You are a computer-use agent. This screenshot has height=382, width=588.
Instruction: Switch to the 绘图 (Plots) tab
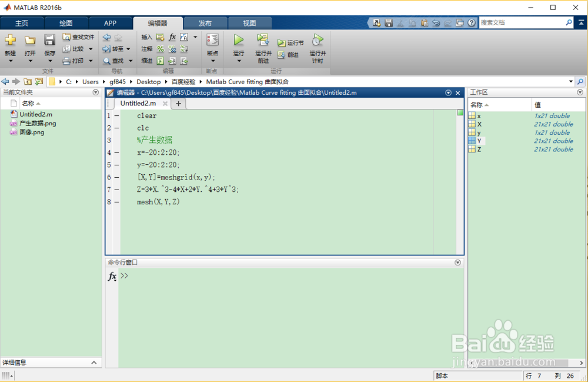(66, 24)
